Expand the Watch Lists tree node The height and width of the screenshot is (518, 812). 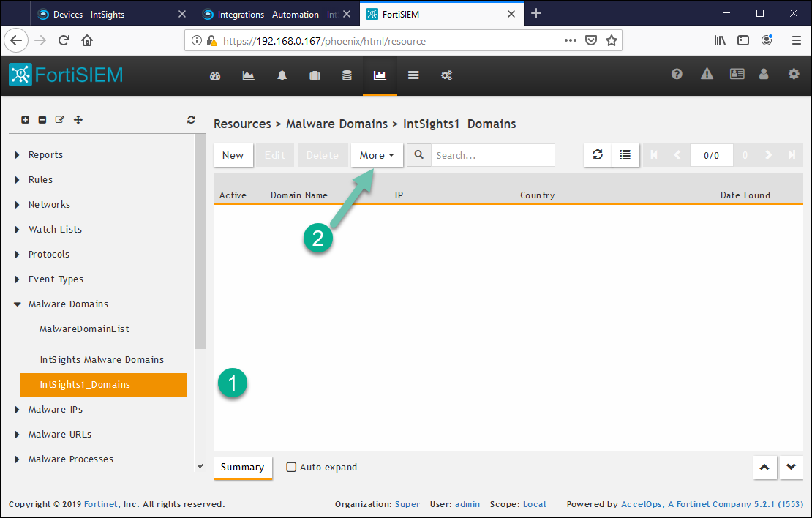click(x=18, y=230)
